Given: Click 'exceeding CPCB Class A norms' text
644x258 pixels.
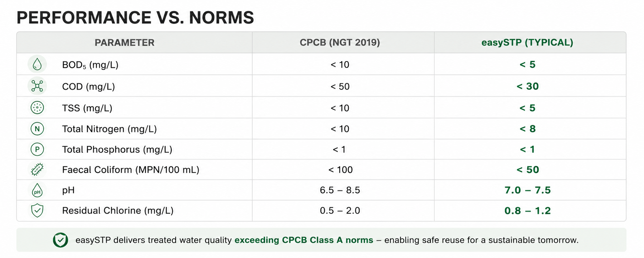Looking at the screenshot, I should click(x=304, y=240).
